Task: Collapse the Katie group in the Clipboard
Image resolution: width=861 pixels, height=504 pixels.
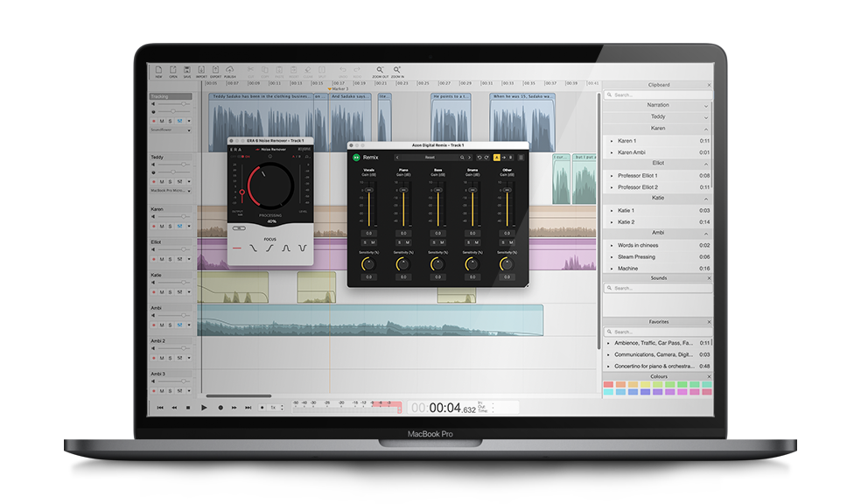Action: point(707,199)
